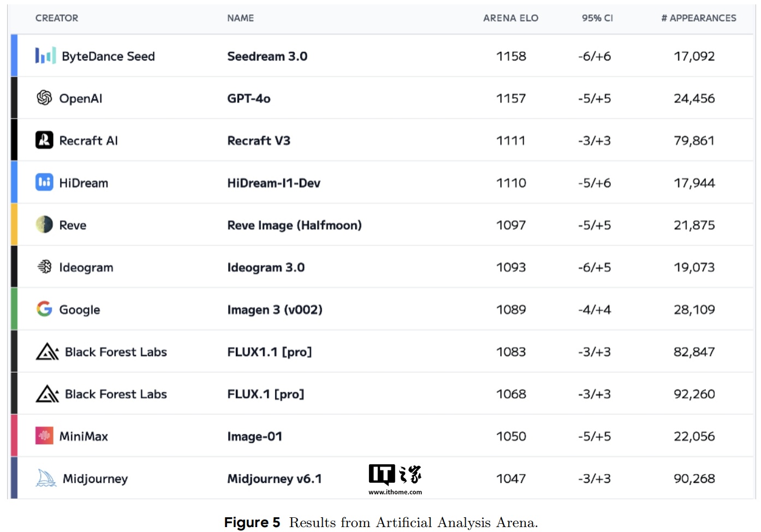Image resolution: width=761 pixels, height=532 pixels.
Task: Sort by the ARENA ELO column header
Action: click(510, 18)
